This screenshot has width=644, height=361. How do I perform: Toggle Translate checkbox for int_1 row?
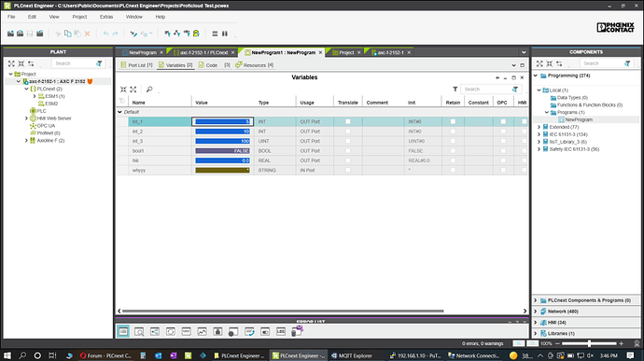coord(348,121)
